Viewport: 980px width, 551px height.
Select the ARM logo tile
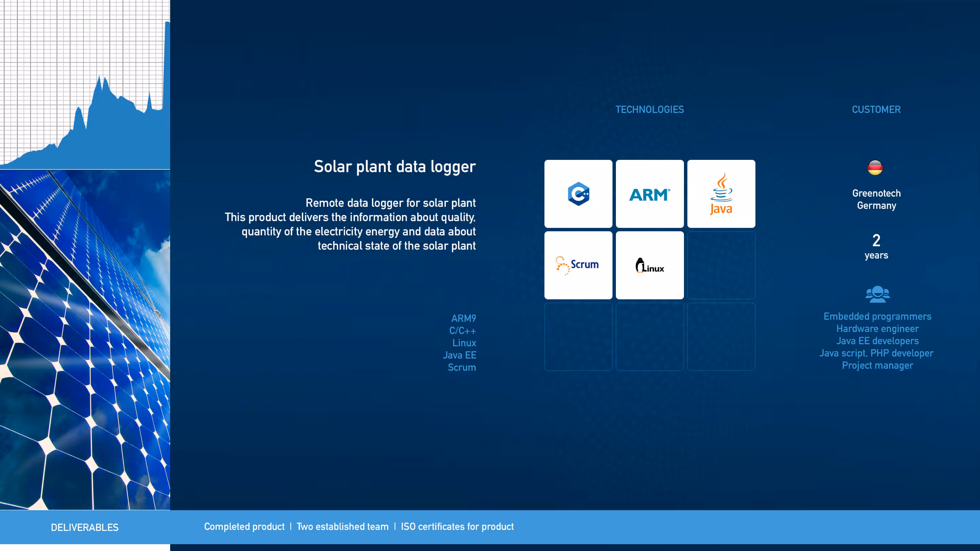tap(649, 194)
